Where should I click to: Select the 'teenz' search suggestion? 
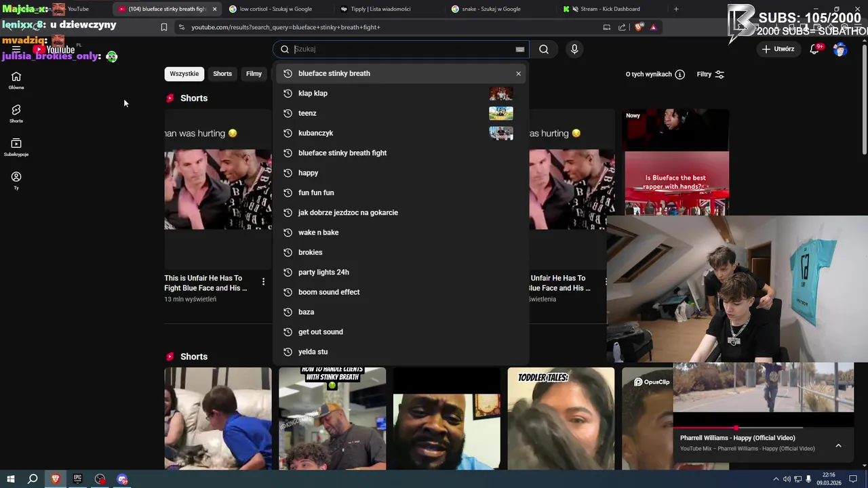click(x=401, y=113)
